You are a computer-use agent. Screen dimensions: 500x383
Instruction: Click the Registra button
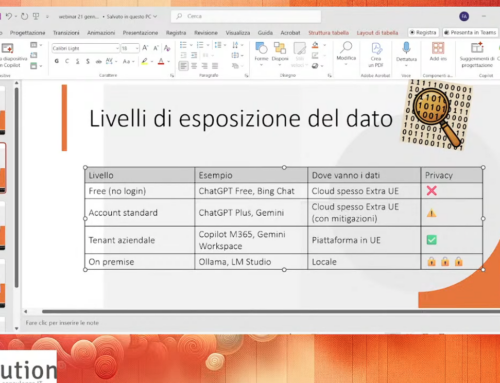click(x=423, y=32)
